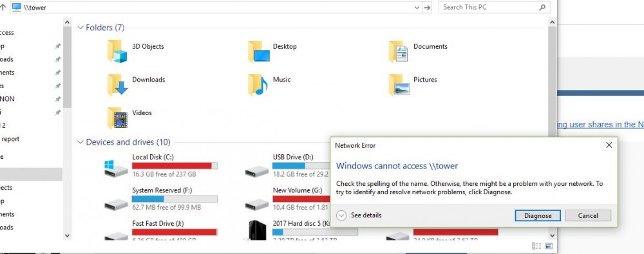Switch to large icons view icon
Screen dimensions: 644x254
coord(549,246)
